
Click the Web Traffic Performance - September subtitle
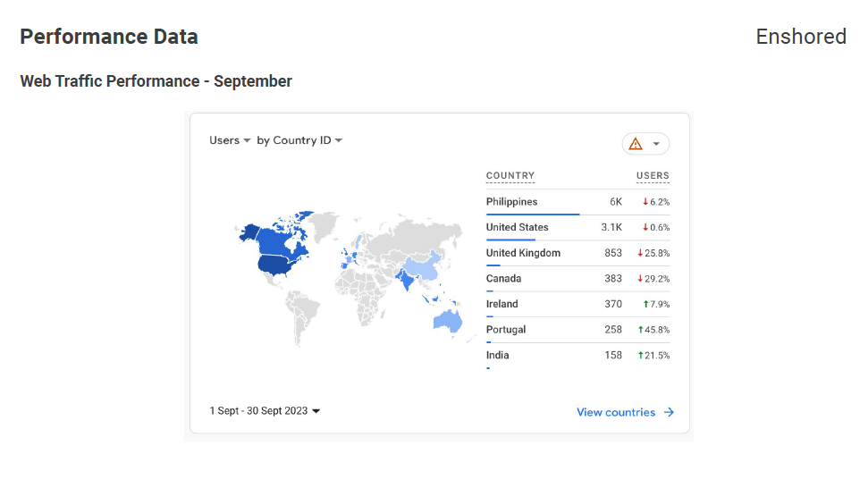click(x=156, y=80)
